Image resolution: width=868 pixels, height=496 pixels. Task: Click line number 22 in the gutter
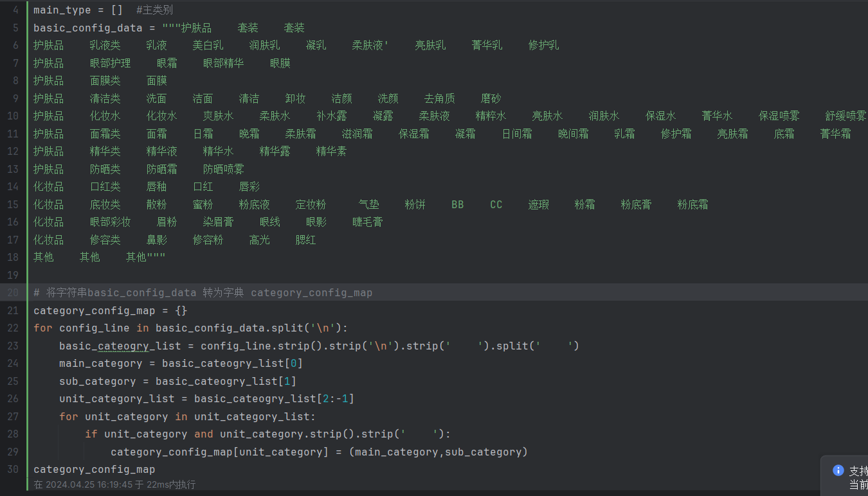click(x=13, y=328)
